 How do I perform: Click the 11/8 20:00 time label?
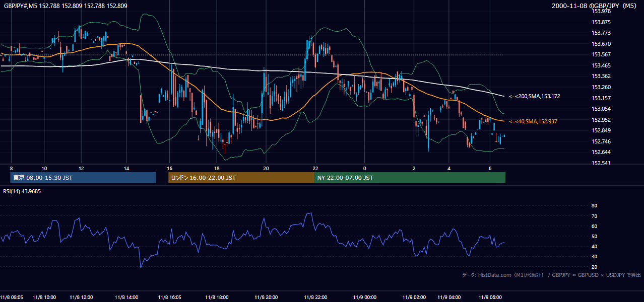click(266, 297)
